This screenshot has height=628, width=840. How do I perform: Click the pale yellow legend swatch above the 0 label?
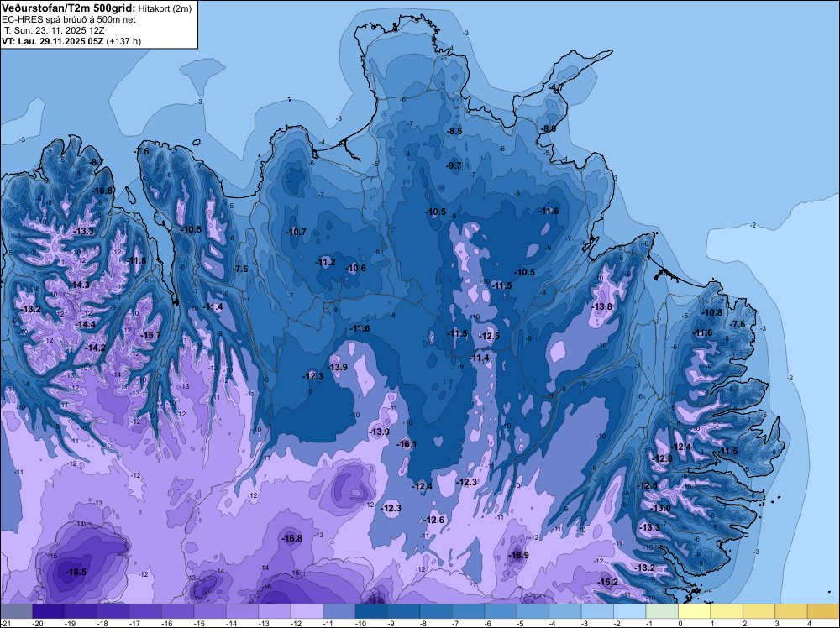695,611
